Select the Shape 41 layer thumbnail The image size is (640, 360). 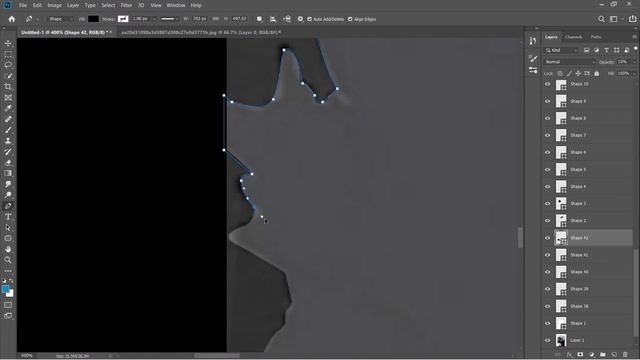pos(561,255)
